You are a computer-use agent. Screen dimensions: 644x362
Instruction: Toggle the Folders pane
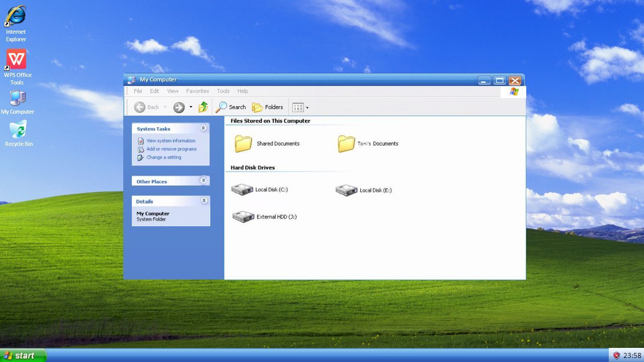coord(268,107)
